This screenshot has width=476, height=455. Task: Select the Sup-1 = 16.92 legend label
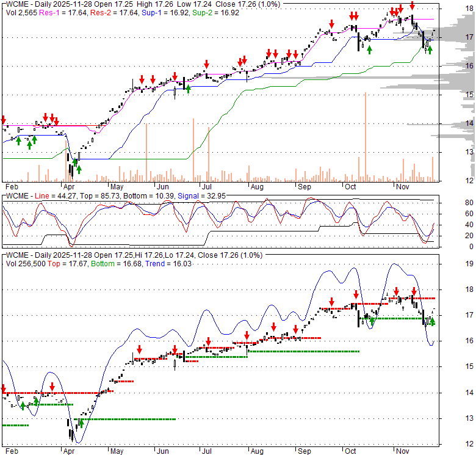165,13
